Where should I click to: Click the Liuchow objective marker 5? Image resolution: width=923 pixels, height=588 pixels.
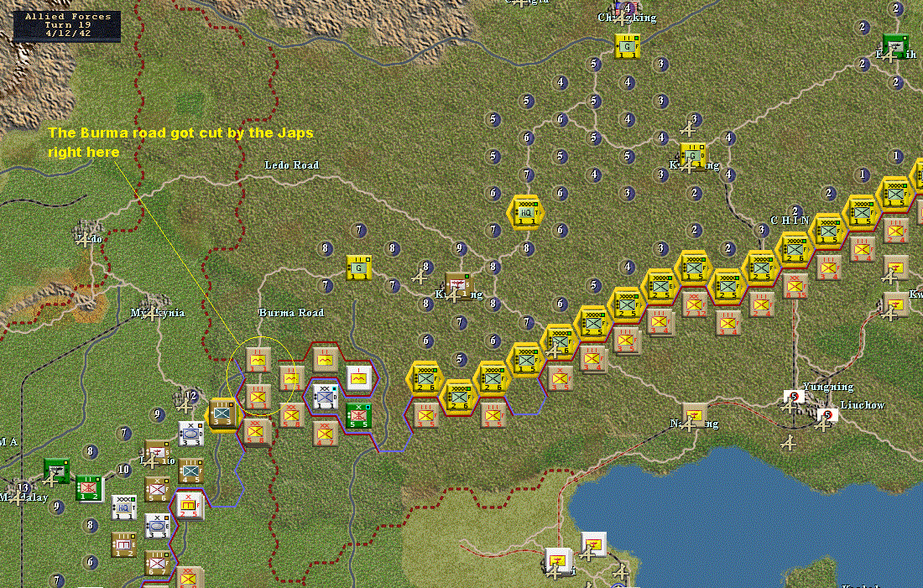[x=827, y=415]
